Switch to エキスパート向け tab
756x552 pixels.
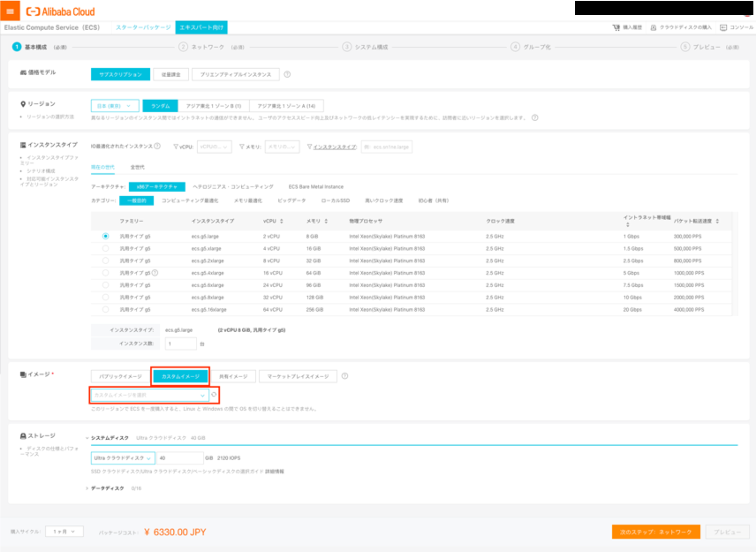[x=201, y=27]
